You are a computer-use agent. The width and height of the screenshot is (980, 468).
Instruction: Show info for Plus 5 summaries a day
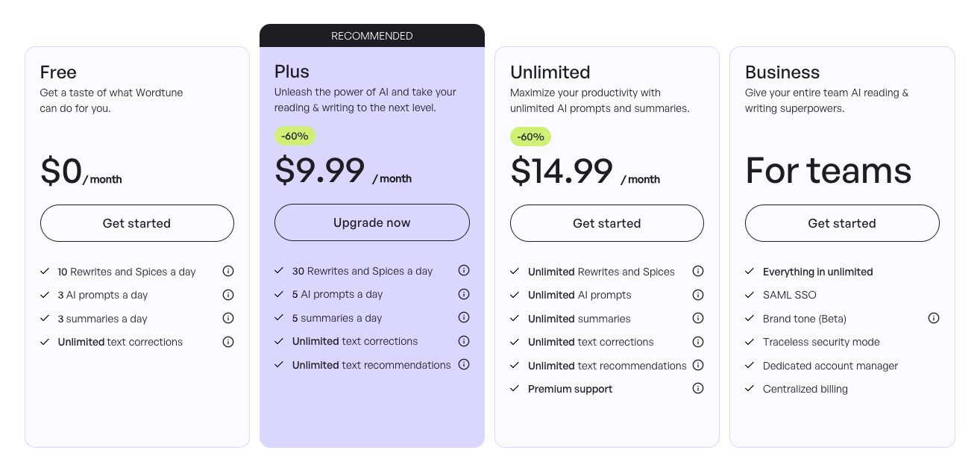(464, 317)
